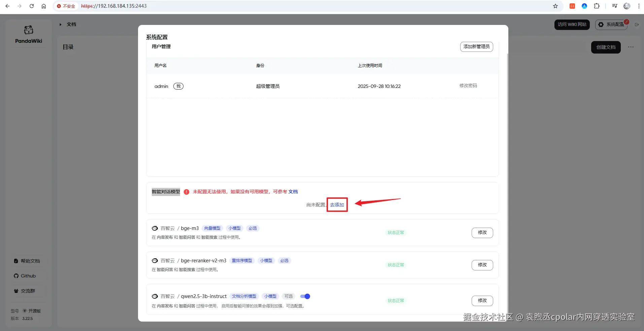Bookmark this page with the star icon

click(x=555, y=6)
